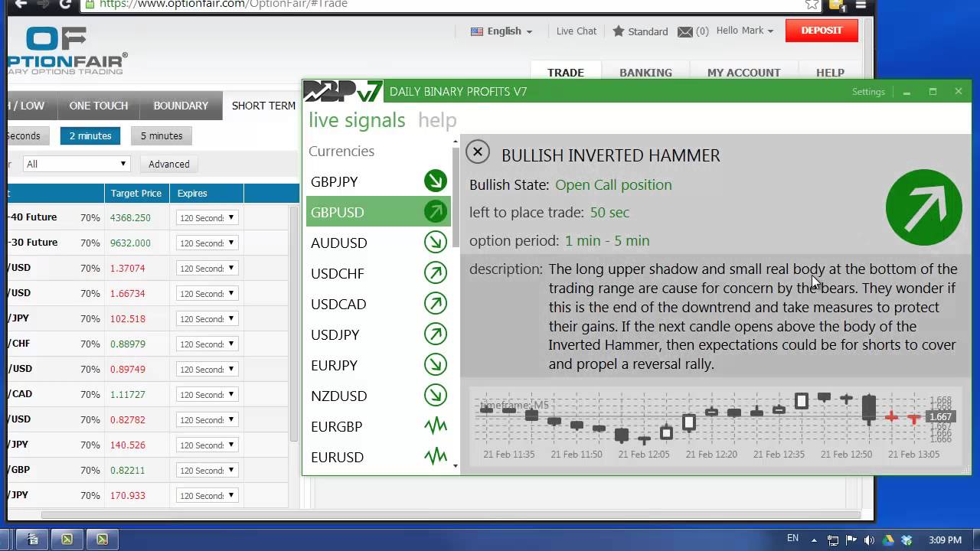Click the Expires column header
This screenshot has height=551, width=980.
206,193
